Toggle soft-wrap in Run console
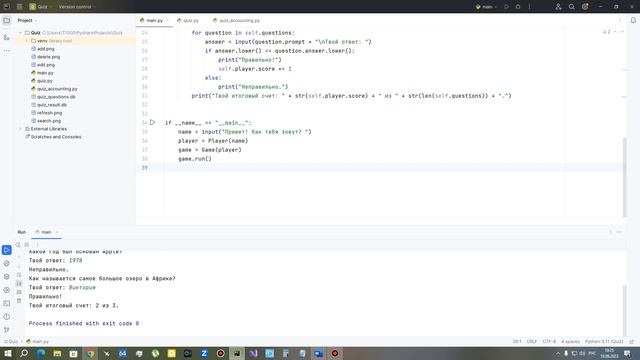The image size is (640, 360). [x=19, y=275]
